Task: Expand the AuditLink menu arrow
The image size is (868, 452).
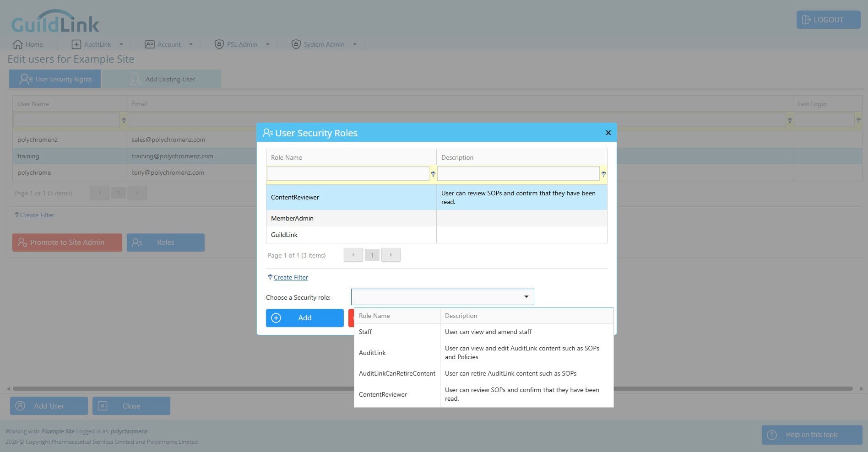Action: click(121, 44)
